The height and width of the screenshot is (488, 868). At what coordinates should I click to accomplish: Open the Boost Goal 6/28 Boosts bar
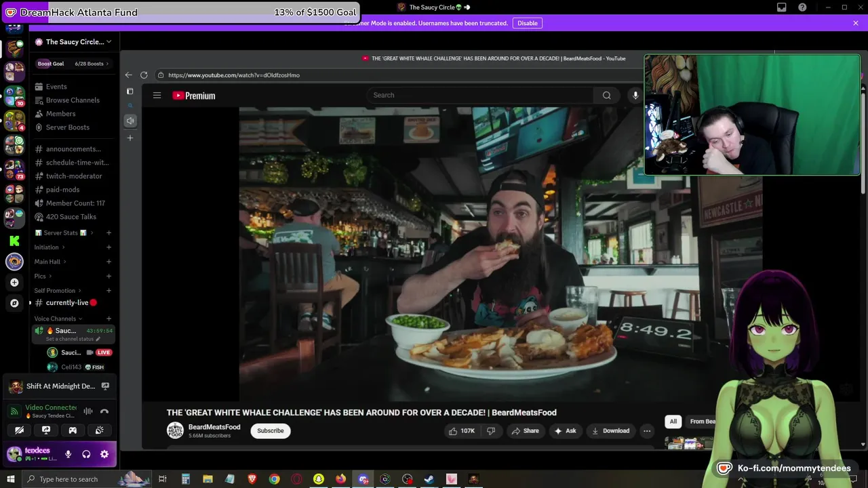coord(73,64)
